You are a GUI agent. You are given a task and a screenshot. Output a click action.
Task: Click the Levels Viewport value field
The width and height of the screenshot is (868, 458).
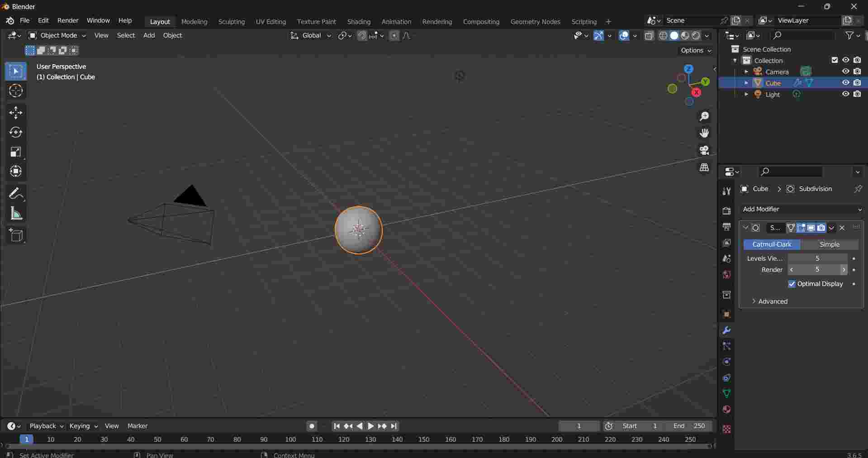pos(817,258)
